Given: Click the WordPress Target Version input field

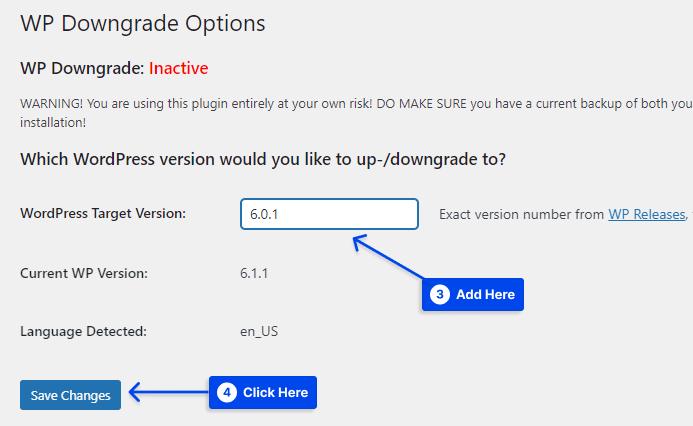Looking at the screenshot, I should (329, 214).
